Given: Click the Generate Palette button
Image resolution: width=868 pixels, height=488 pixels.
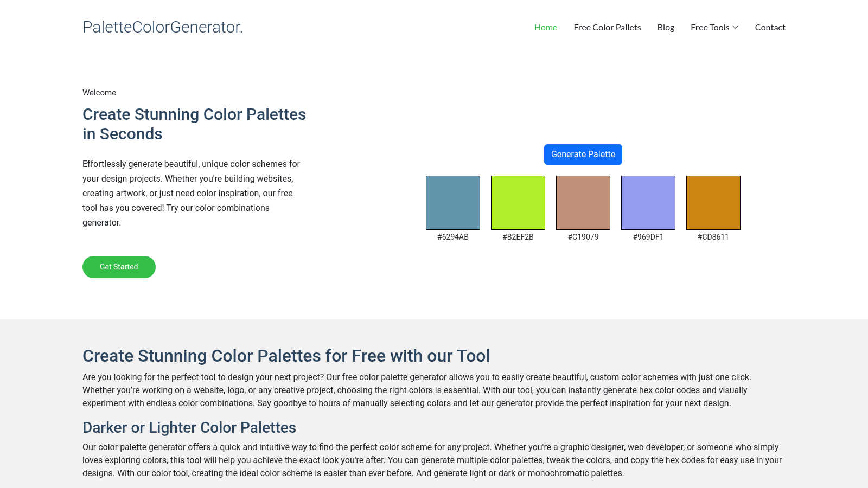Looking at the screenshot, I should (583, 155).
